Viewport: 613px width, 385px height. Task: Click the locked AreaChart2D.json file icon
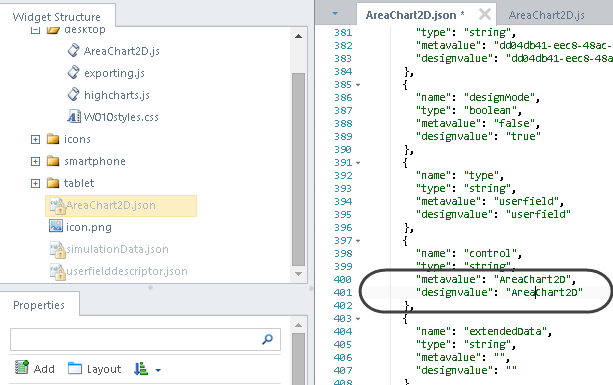tap(57, 206)
